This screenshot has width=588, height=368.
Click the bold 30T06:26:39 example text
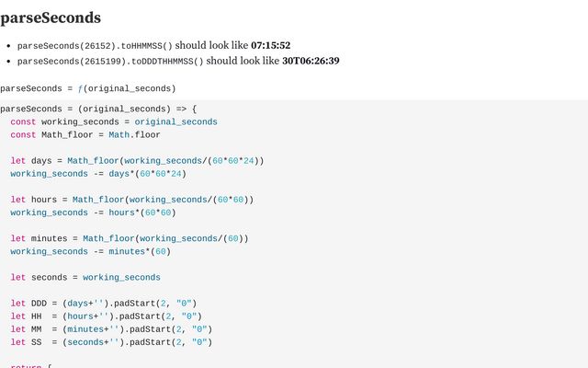(x=311, y=61)
